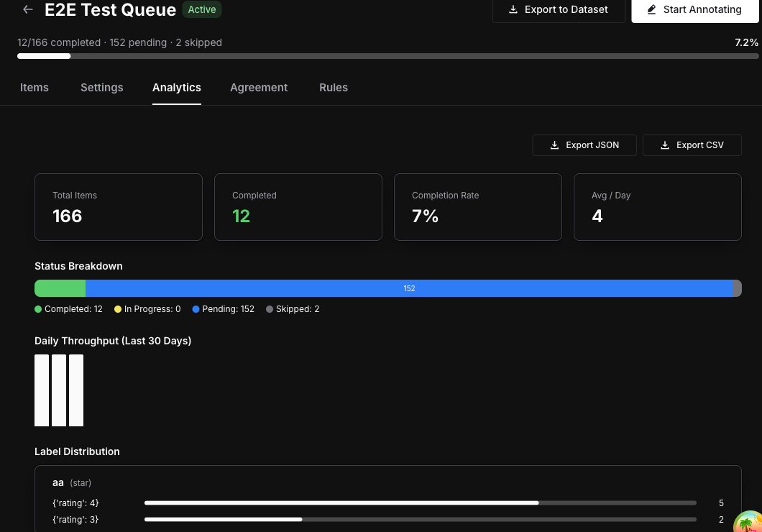Click the download icon beside Export CSV
The image size is (762, 532).
click(665, 145)
